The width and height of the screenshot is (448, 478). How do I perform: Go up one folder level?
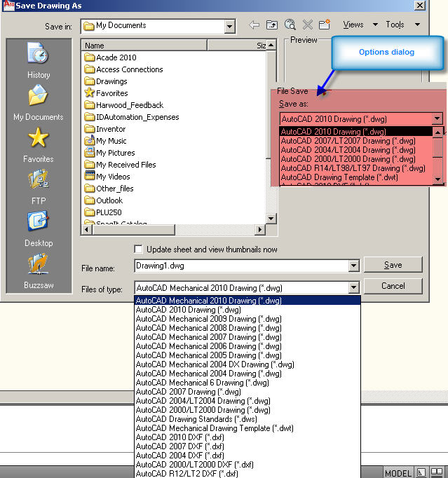pyautogui.click(x=272, y=25)
